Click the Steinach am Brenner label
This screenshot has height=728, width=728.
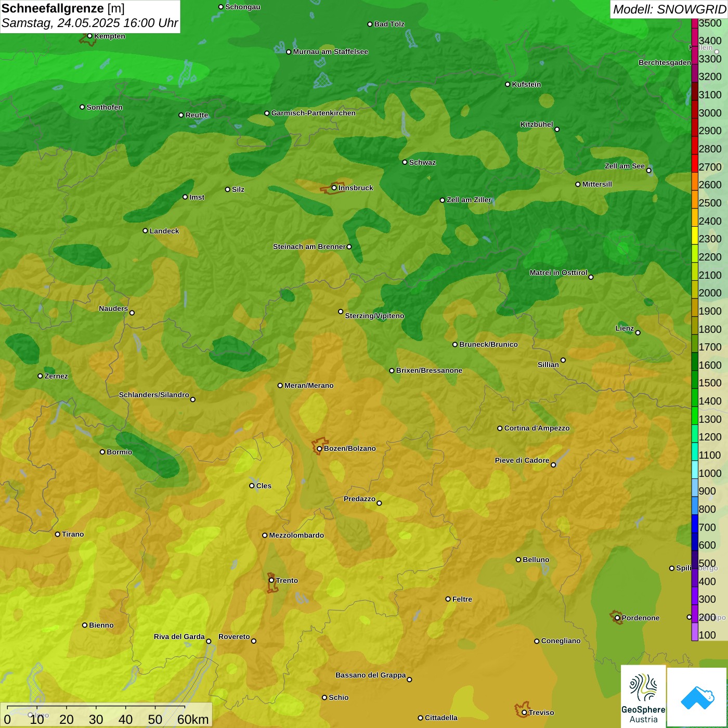pyautogui.click(x=309, y=246)
